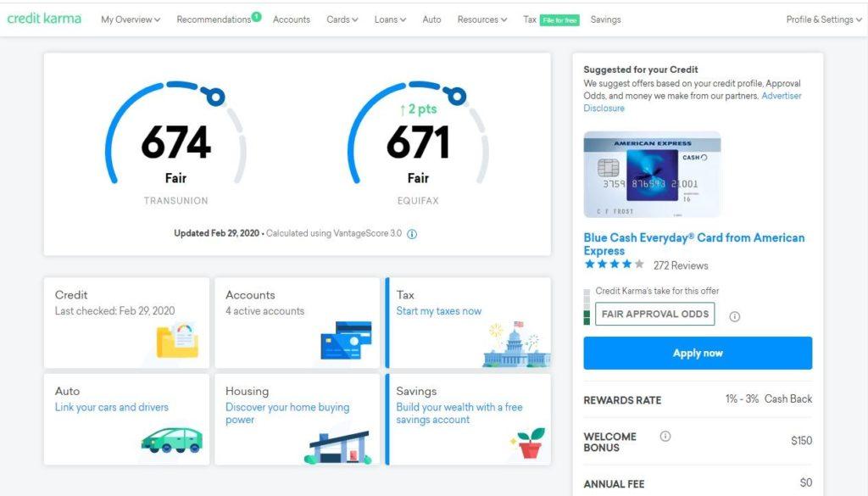This screenshot has height=496, width=868.
Task: Expand the Cards dropdown menu
Action: pyautogui.click(x=342, y=20)
